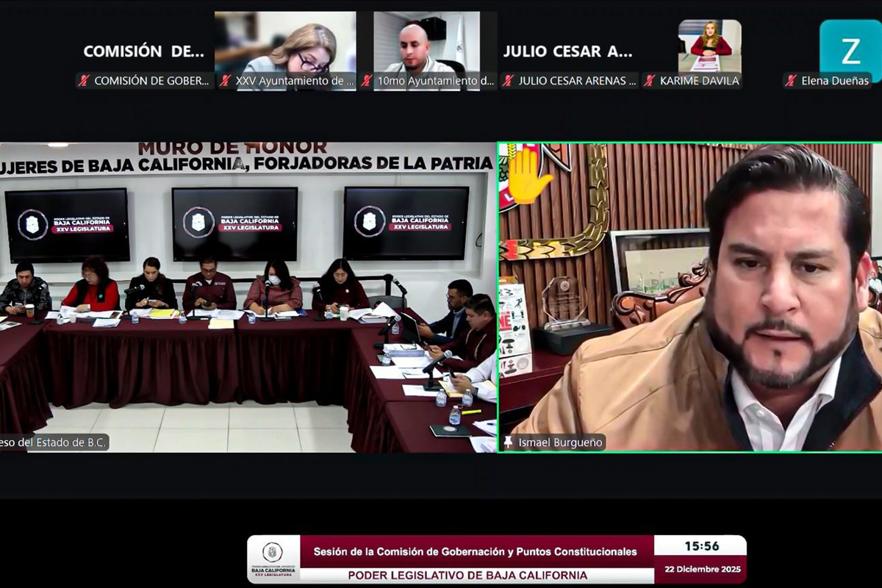Click the raised hand emoji on Ismael's video
This screenshot has width=882, height=588.
point(527,176)
